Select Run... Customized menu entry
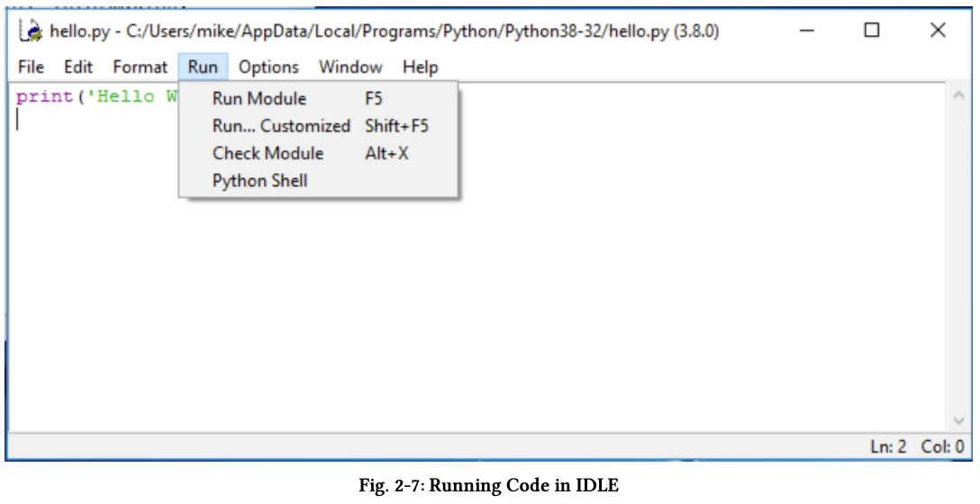This screenshot has width=980, height=504. 281,126
